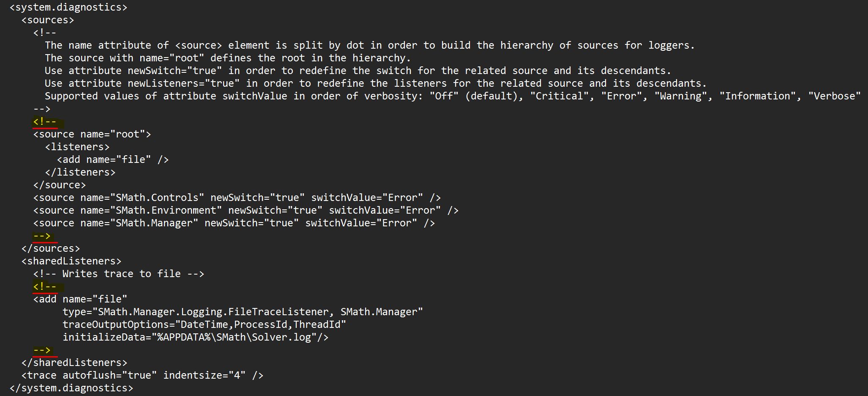Click the source name="root" line
868x396 pixels.
pos(92,135)
